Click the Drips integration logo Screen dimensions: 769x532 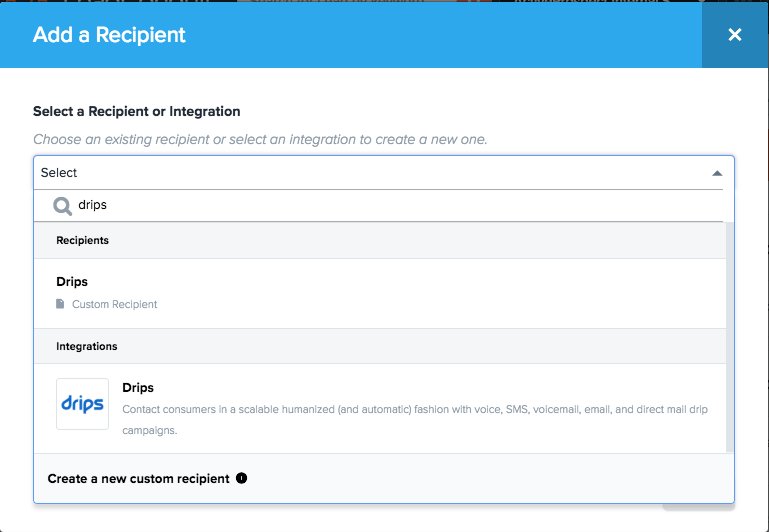click(82, 404)
